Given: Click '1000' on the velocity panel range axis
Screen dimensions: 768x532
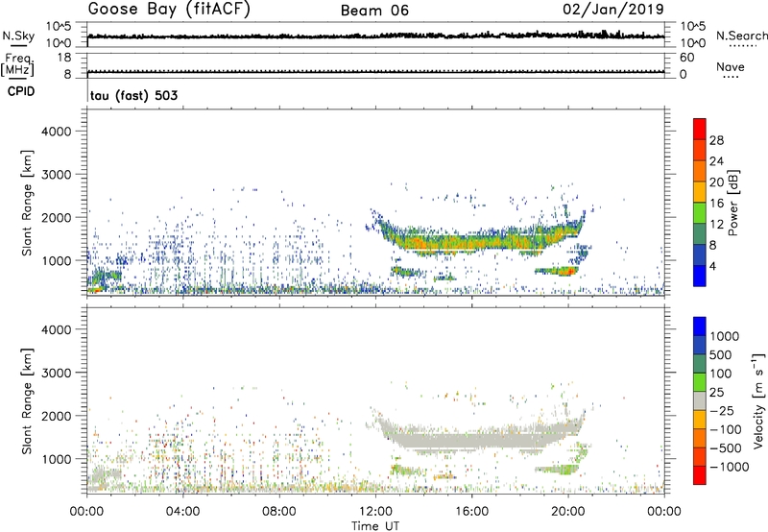Looking at the screenshot, I should [57, 459].
